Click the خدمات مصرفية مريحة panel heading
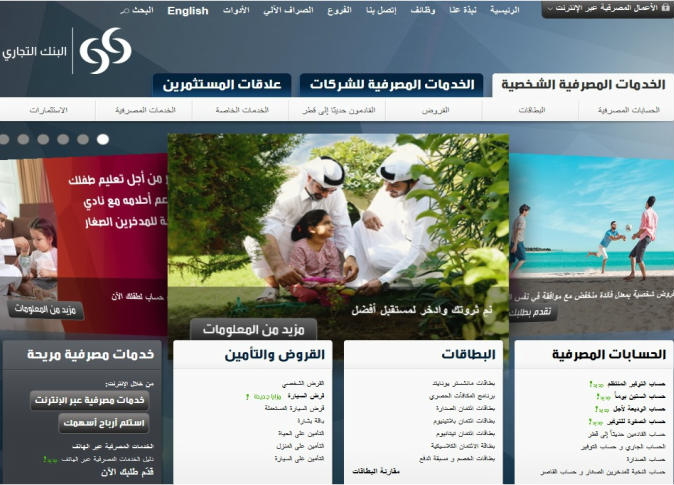 [90, 354]
